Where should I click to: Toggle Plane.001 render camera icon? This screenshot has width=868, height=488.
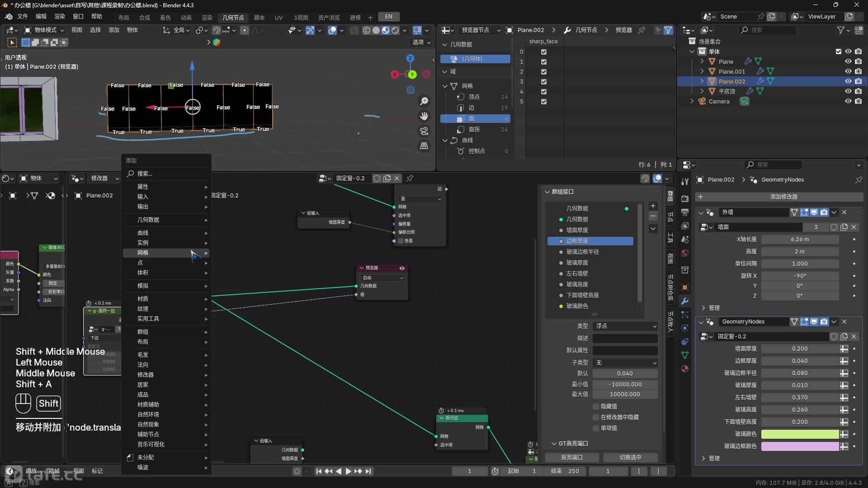coord(859,71)
